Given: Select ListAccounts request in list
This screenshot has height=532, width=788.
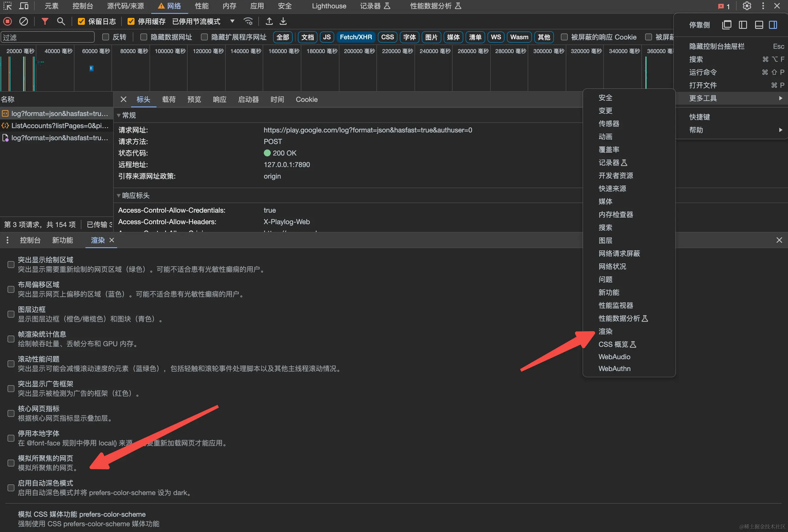Looking at the screenshot, I should 60,126.
